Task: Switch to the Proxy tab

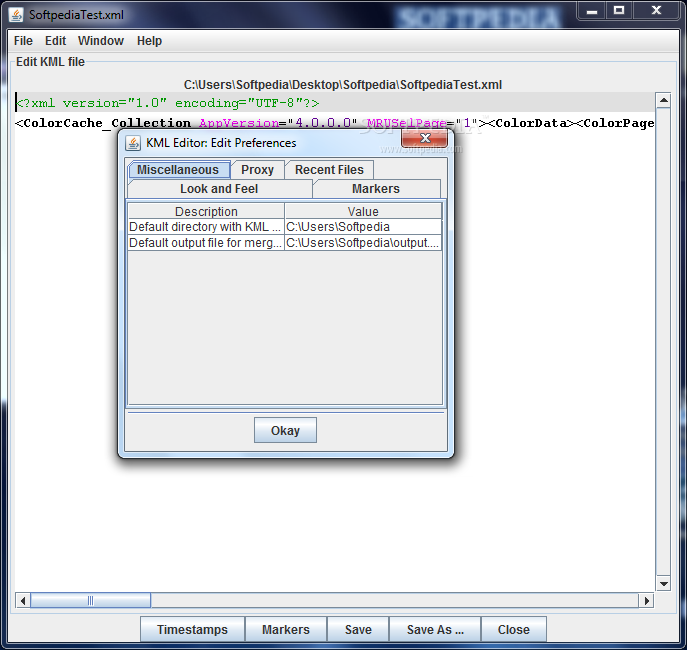Action: [x=257, y=170]
